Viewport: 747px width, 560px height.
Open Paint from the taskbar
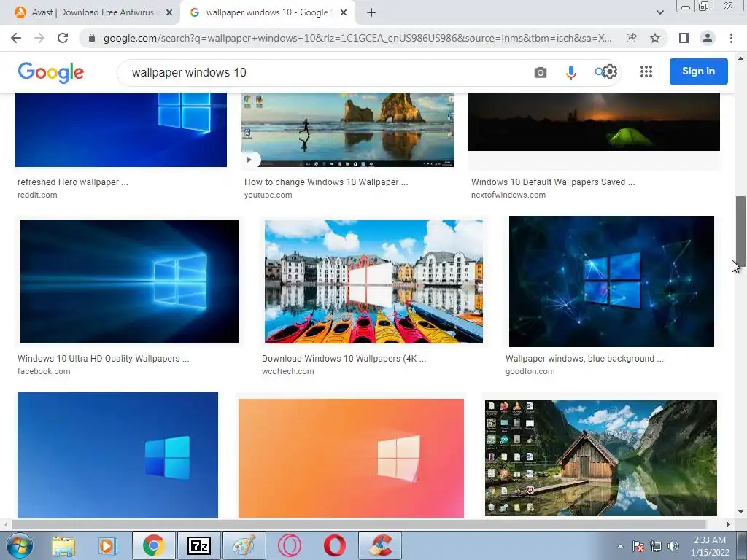click(x=244, y=545)
